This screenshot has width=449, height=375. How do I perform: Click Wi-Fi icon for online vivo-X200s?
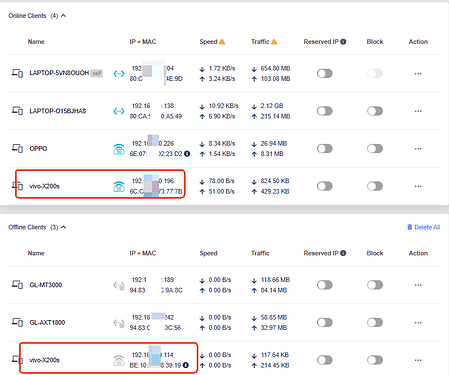(x=119, y=187)
